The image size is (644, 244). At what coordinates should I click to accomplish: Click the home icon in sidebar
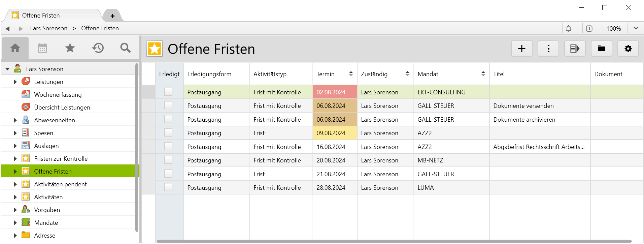(x=15, y=48)
